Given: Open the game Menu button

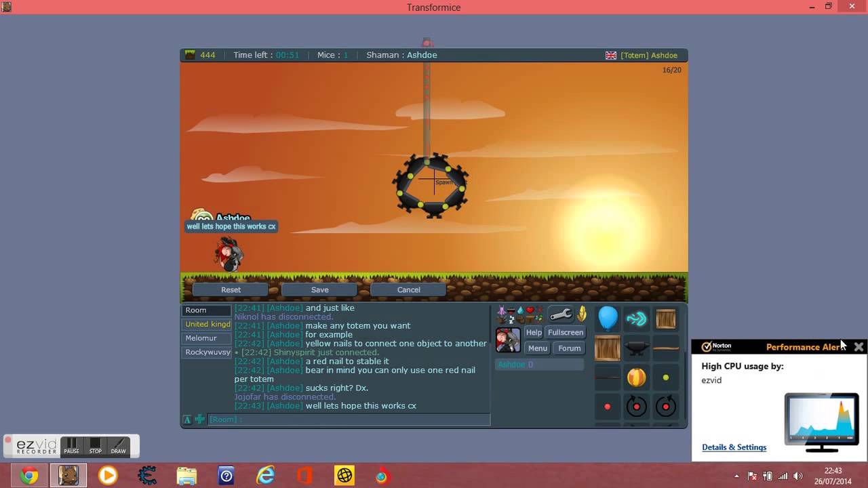Looking at the screenshot, I should 537,348.
